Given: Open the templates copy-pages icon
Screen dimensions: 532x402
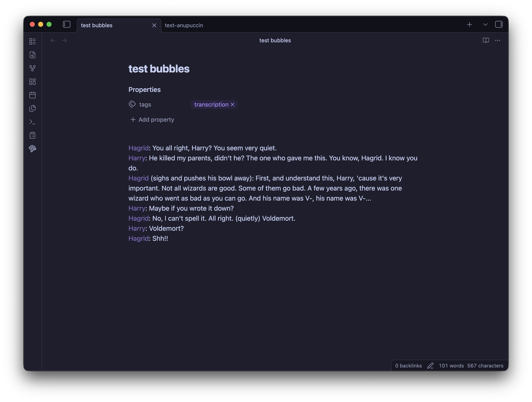Looking at the screenshot, I should pyautogui.click(x=32, y=109).
